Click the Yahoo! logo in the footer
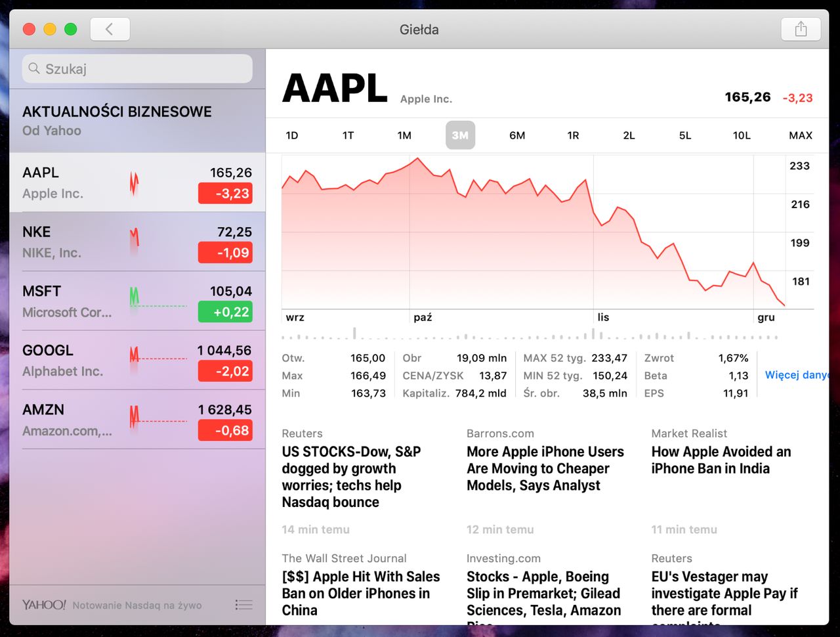840x637 pixels. click(44, 605)
